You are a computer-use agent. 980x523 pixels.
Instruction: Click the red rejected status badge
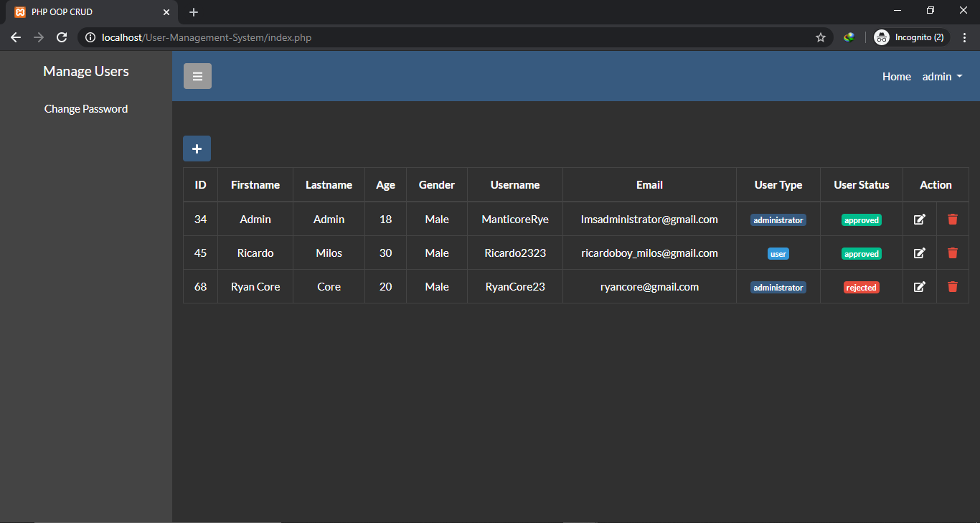click(x=861, y=288)
